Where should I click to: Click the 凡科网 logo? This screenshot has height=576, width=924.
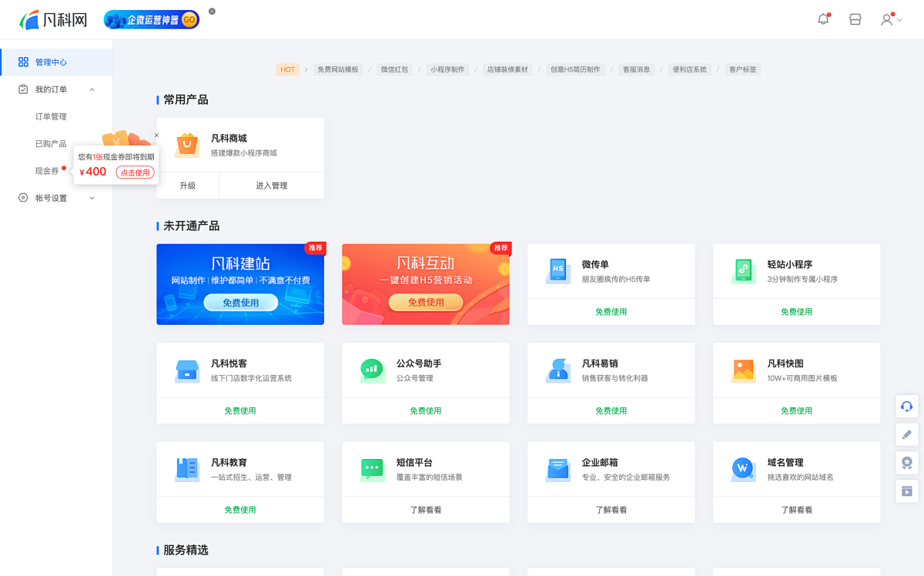53,19
